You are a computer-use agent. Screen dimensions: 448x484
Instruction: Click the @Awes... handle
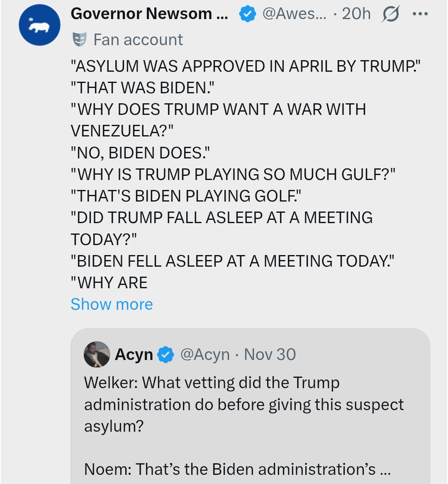click(x=294, y=14)
